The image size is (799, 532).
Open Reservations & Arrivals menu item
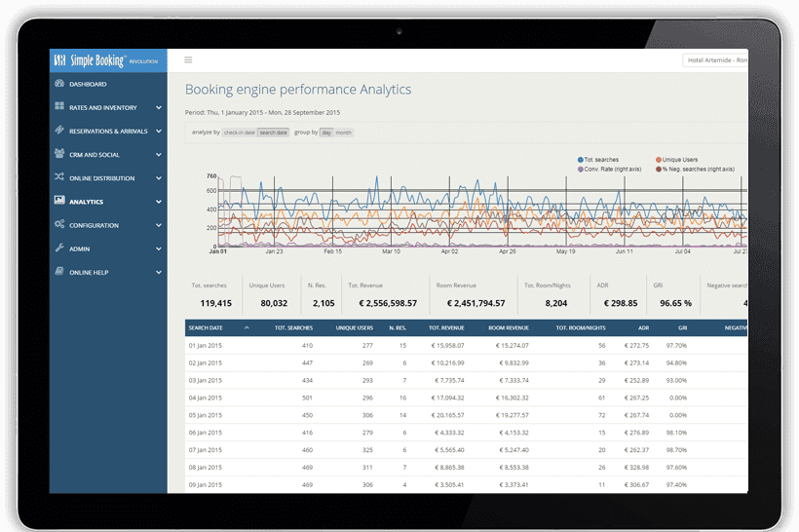point(108,132)
